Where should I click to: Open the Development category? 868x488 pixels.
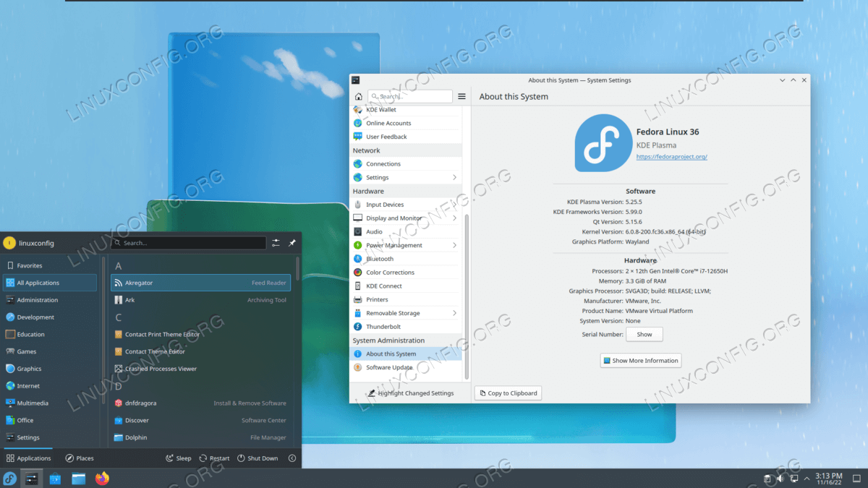click(x=50, y=317)
